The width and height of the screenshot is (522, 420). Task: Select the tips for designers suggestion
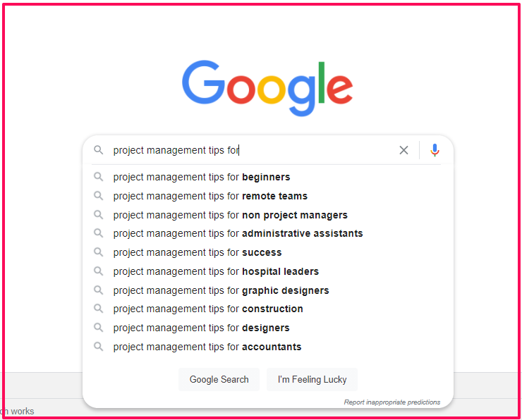[201, 328]
